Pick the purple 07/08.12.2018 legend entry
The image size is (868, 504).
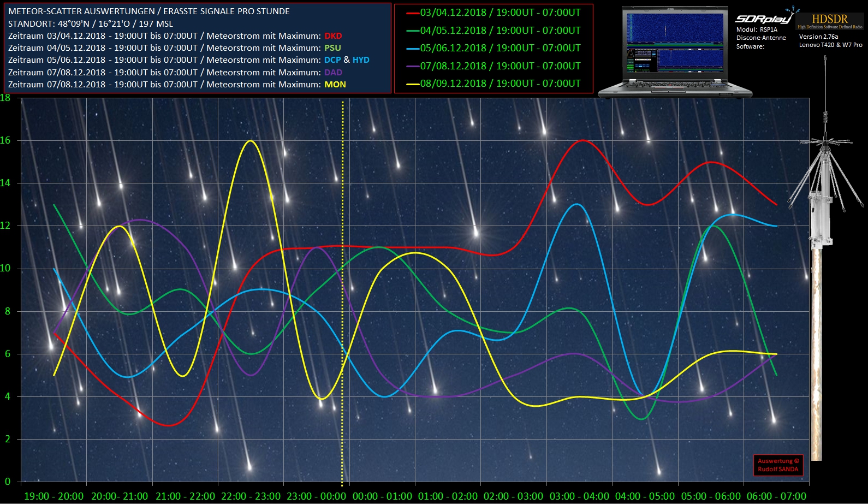pos(494,66)
